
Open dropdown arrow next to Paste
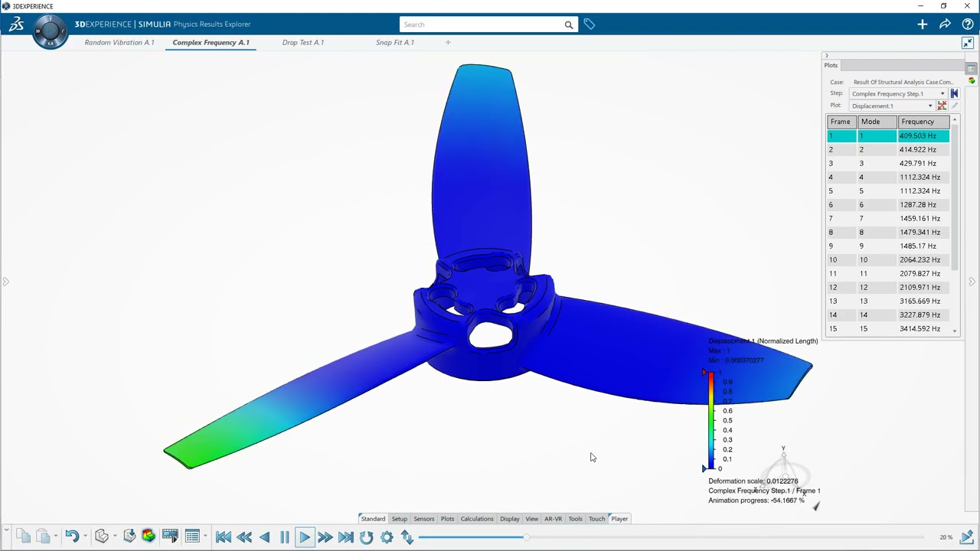pos(56,536)
